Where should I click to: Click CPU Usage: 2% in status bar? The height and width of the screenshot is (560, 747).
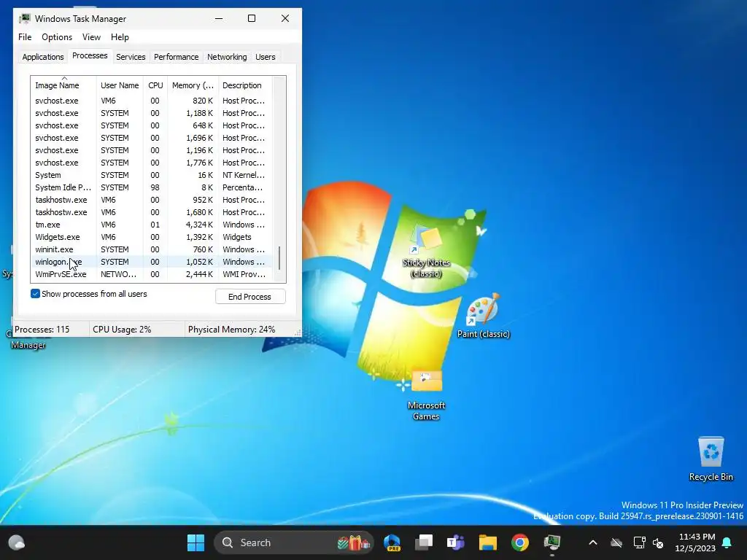tap(122, 330)
